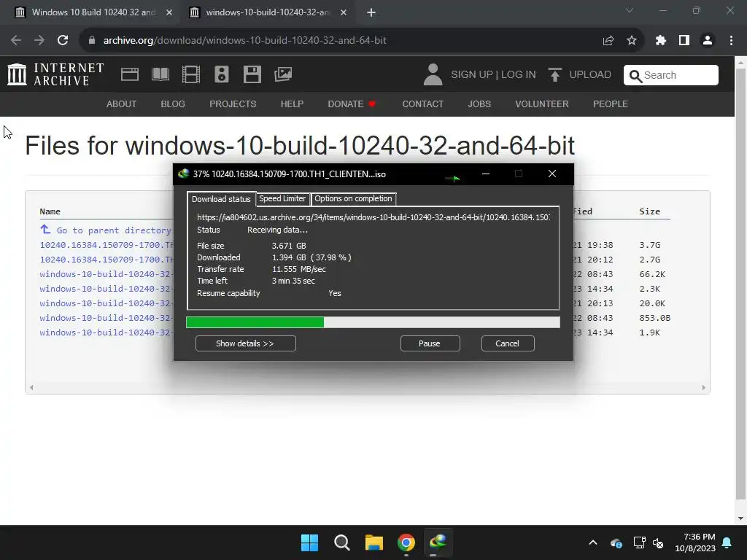The height and width of the screenshot is (560, 747).
Task: Click the Internet Download Manager taskbar icon
Action: click(438, 542)
